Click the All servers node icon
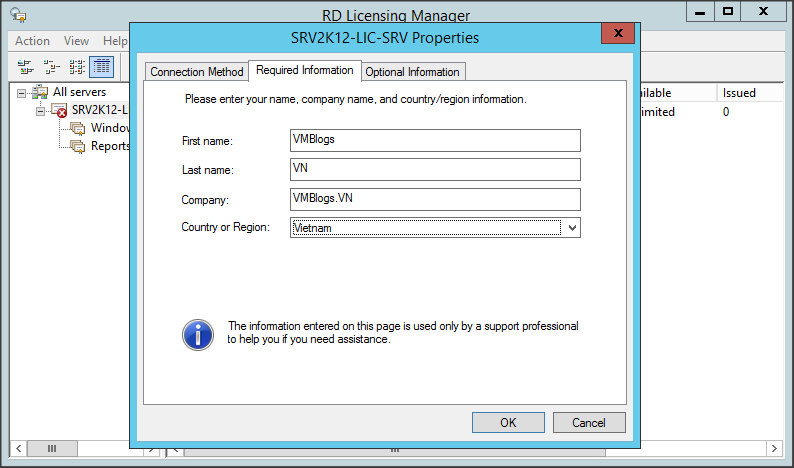Viewport: 794px width, 468px height. 40,92
